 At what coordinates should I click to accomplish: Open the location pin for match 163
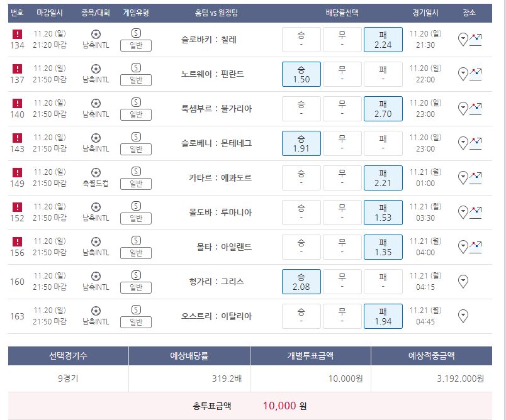463,316
